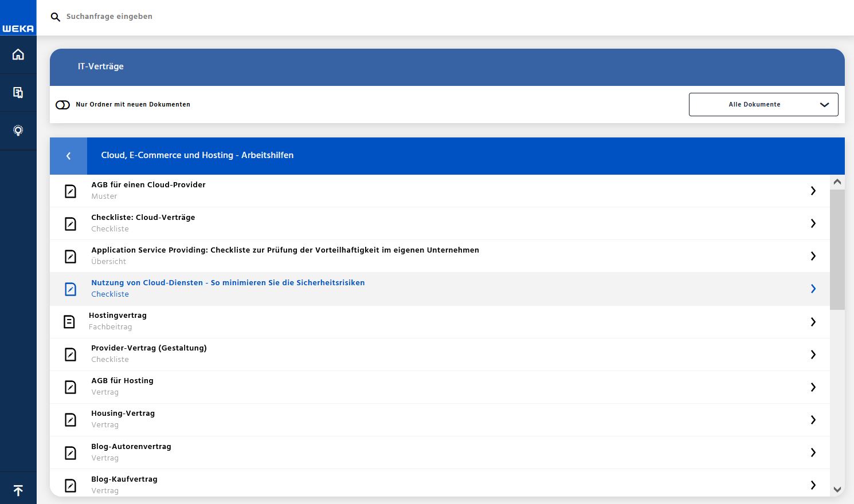Image resolution: width=854 pixels, height=504 pixels.
Task: Click the AGB für einen Cloud-Provider document icon
Action: pyautogui.click(x=70, y=191)
